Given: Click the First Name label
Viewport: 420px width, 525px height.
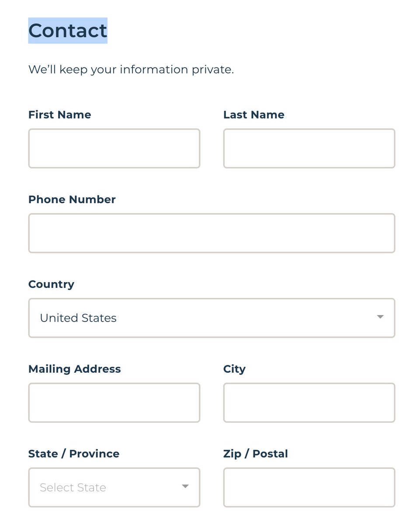Looking at the screenshot, I should 60,115.
